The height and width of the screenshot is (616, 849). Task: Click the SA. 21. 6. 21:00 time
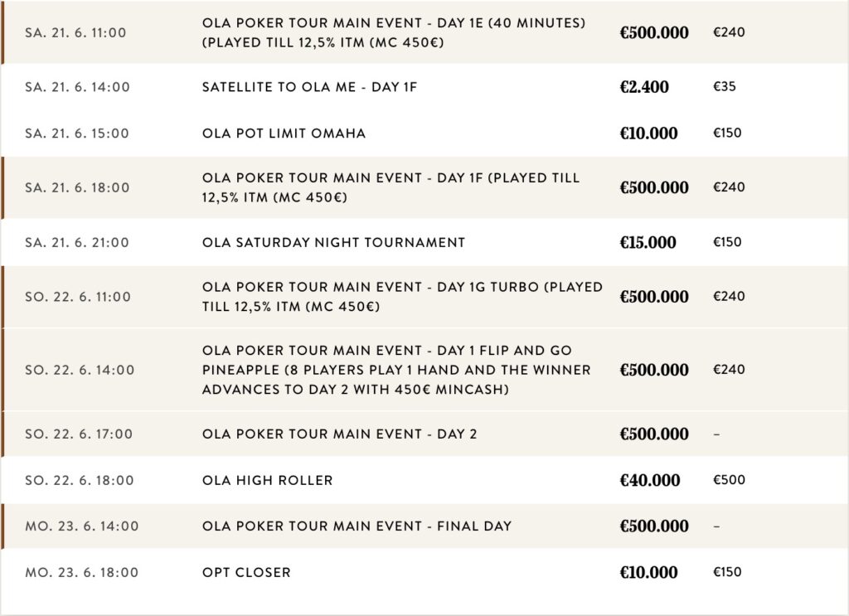[77, 242]
